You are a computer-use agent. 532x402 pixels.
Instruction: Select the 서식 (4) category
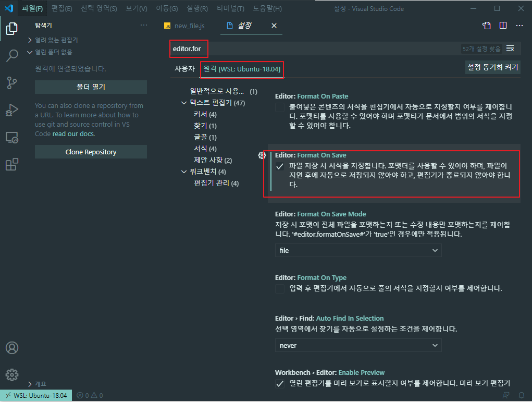point(205,149)
